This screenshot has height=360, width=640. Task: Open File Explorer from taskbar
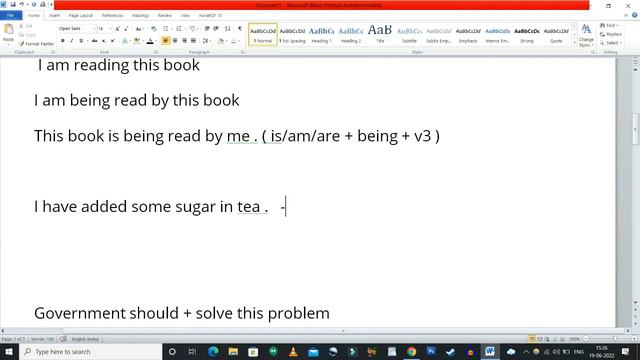pos(233,351)
